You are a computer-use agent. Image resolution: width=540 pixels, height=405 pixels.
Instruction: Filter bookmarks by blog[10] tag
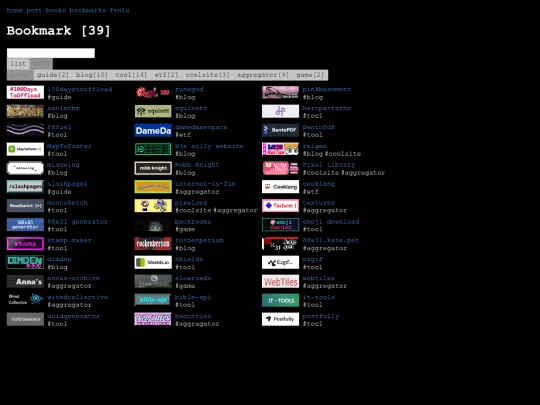click(x=92, y=75)
